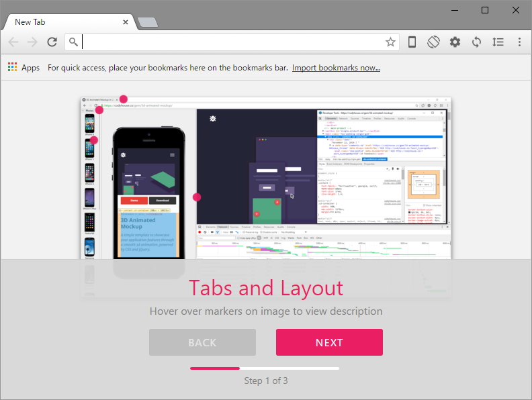Open a new tab with the tab button

click(148, 22)
